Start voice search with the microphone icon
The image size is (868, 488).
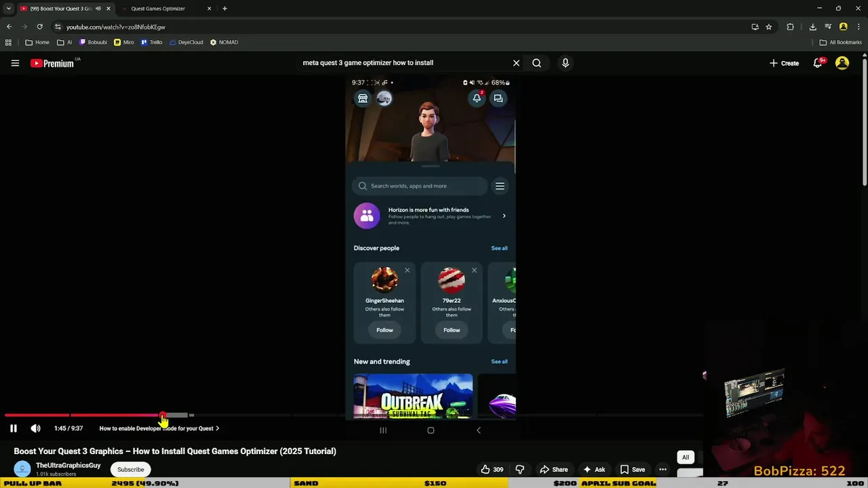pos(566,63)
